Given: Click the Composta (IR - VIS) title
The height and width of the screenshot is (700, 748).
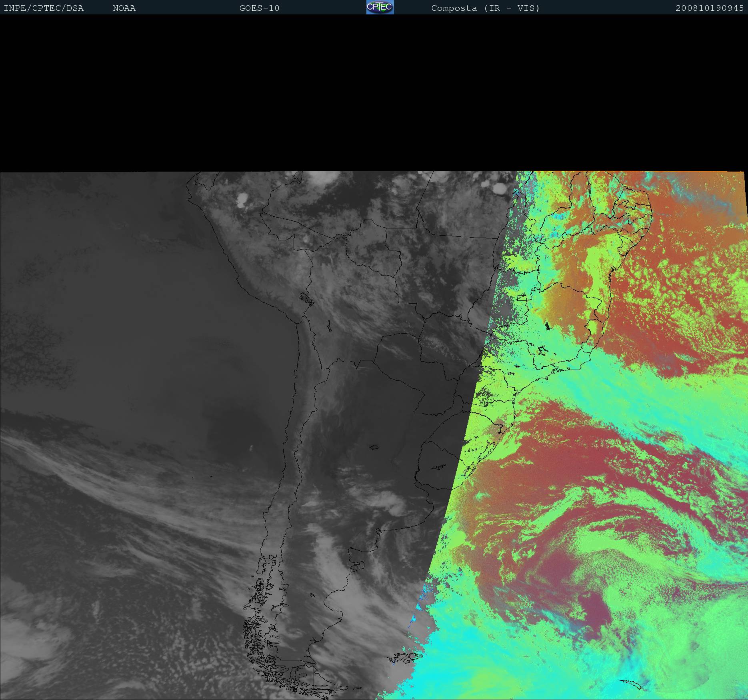Looking at the screenshot, I should [x=485, y=8].
